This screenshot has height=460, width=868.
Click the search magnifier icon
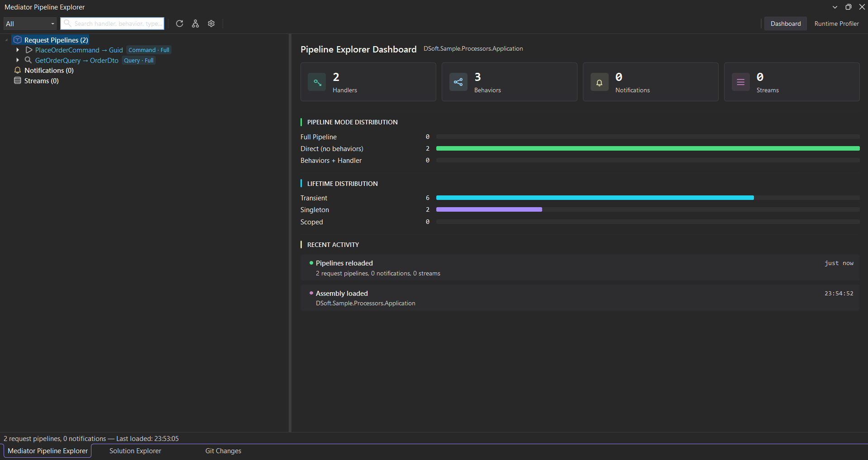[67, 23]
